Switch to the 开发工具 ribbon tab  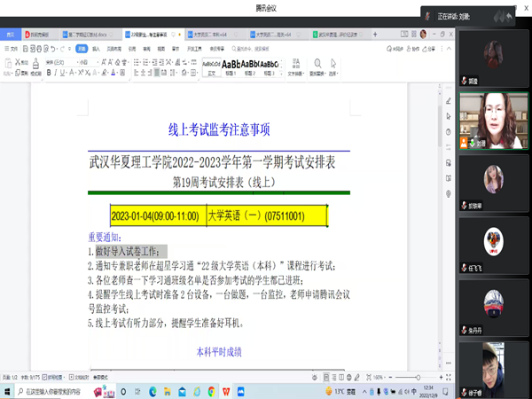pos(194,49)
